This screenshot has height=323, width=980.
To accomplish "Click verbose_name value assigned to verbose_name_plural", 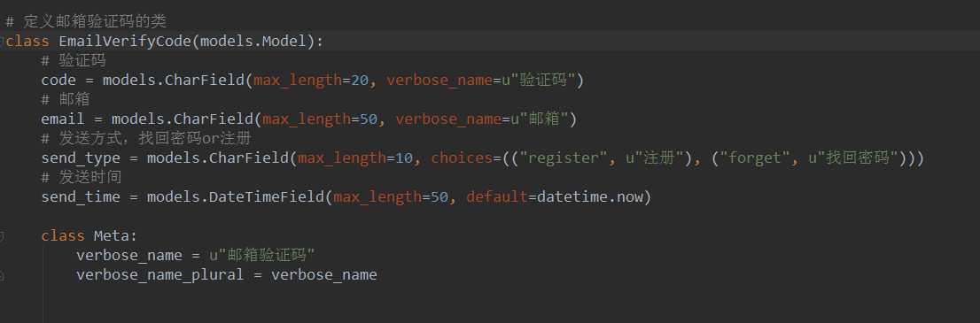I will tap(323, 275).
